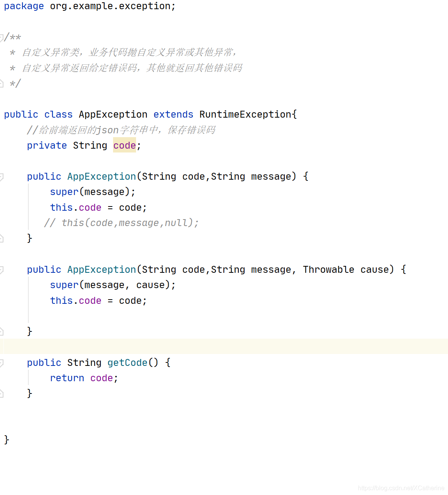This screenshot has height=495, width=448.
Task: Click the commented-out this(code,message,null) line
Action: coord(121,223)
